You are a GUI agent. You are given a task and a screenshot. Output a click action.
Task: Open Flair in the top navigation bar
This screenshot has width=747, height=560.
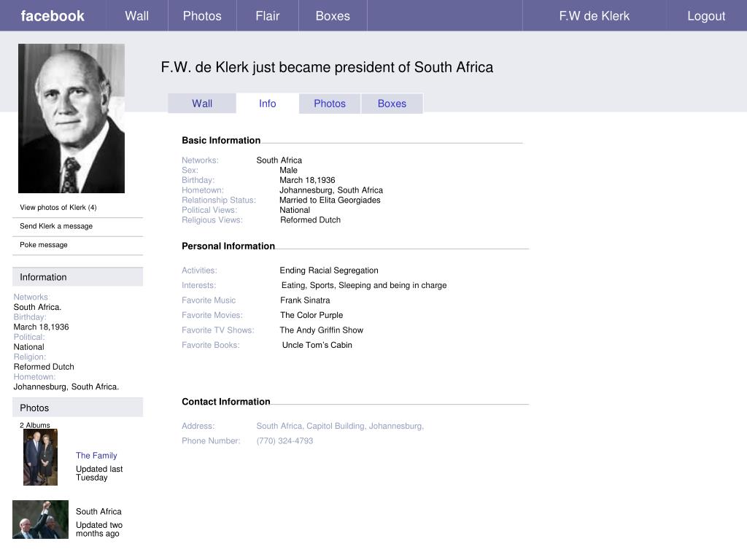click(x=267, y=16)
